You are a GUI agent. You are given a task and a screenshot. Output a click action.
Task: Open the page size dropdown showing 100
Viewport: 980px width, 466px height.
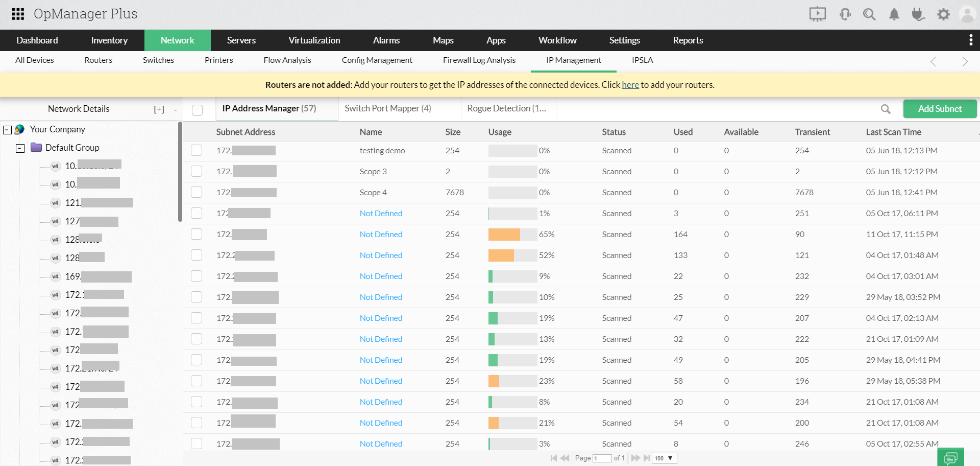pyautogui.click(x=664, y=458)
